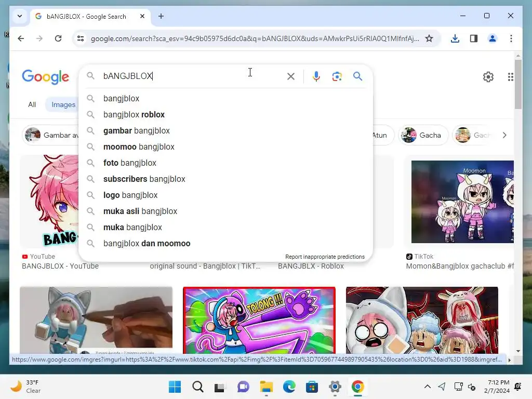This screenshot has width=532, height=399.
Task: Open the Chrome profile avatar
Action: coord(493,38)
